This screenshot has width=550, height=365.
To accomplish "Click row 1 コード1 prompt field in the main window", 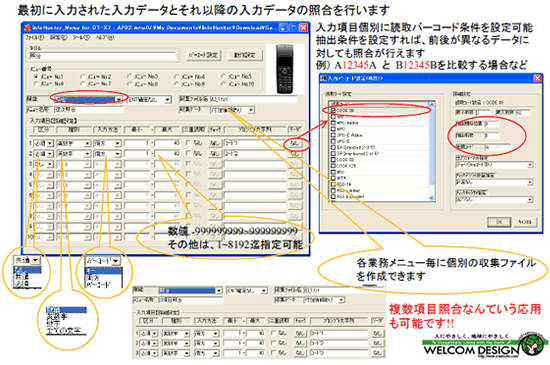I will click(254, 143).
